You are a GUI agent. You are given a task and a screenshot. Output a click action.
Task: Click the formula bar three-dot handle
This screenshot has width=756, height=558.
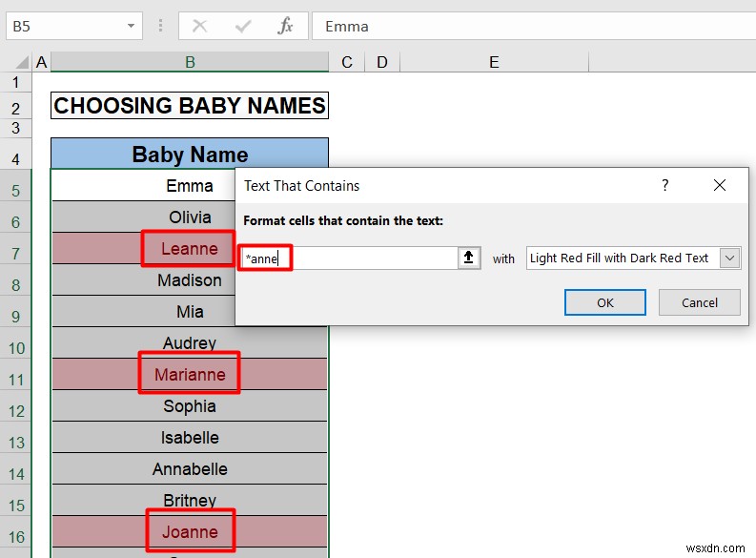[160, 26]
